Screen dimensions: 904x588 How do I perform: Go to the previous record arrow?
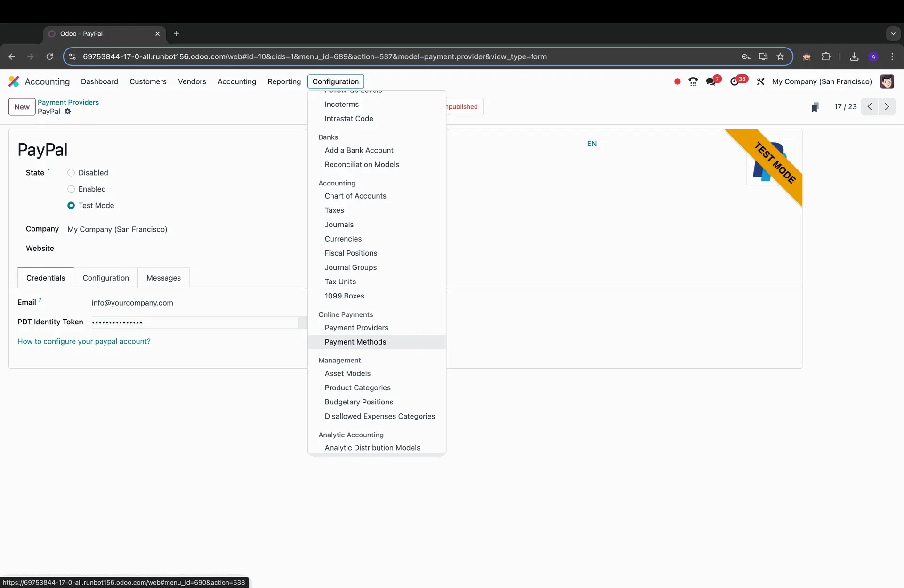coord(870,107)
